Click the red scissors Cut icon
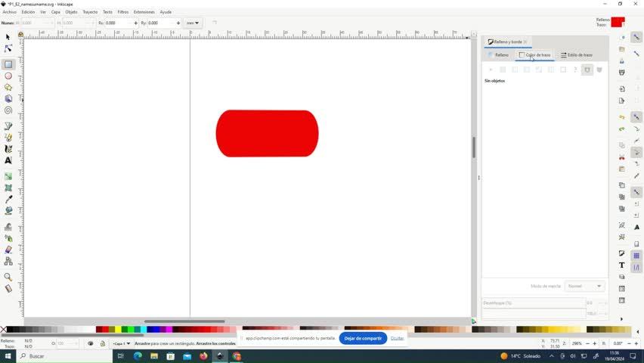This screenshot has width=644, height=363. 622,157
